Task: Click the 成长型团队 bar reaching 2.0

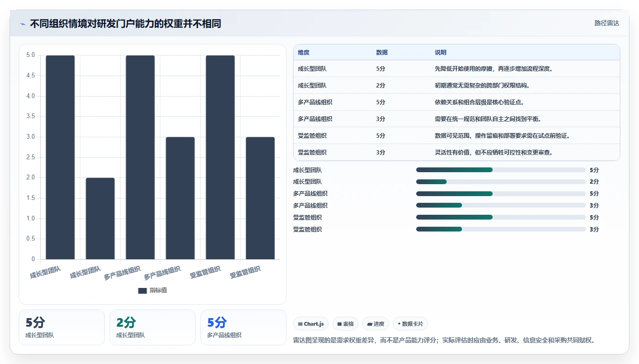Action: (100, 219)
